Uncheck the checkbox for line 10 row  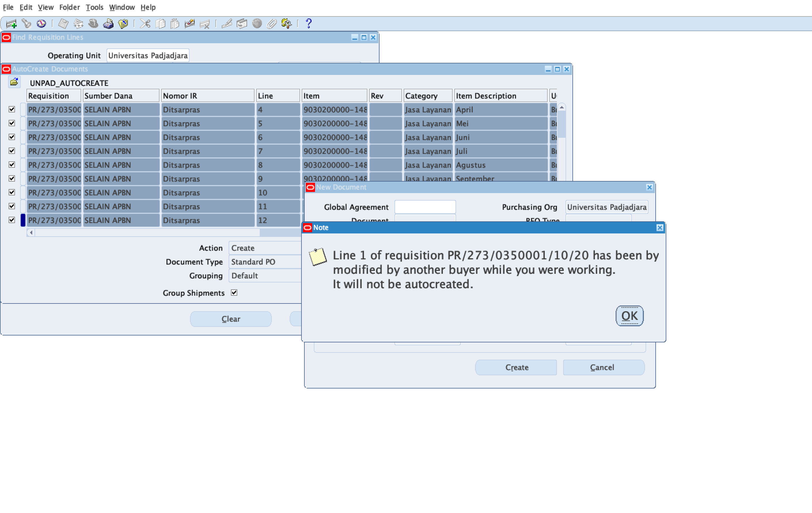pyautogui.click(x=12, y=193)
